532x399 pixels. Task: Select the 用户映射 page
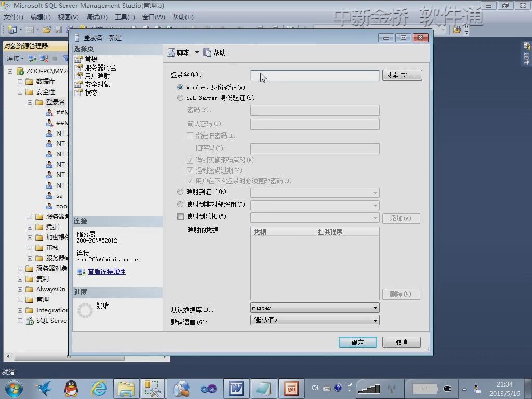point(97,76)
